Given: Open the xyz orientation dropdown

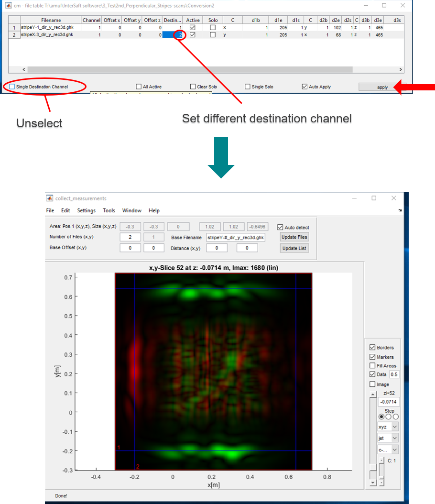Looking at the screenshot, I should pyautogui.click(x=388, y=427).
